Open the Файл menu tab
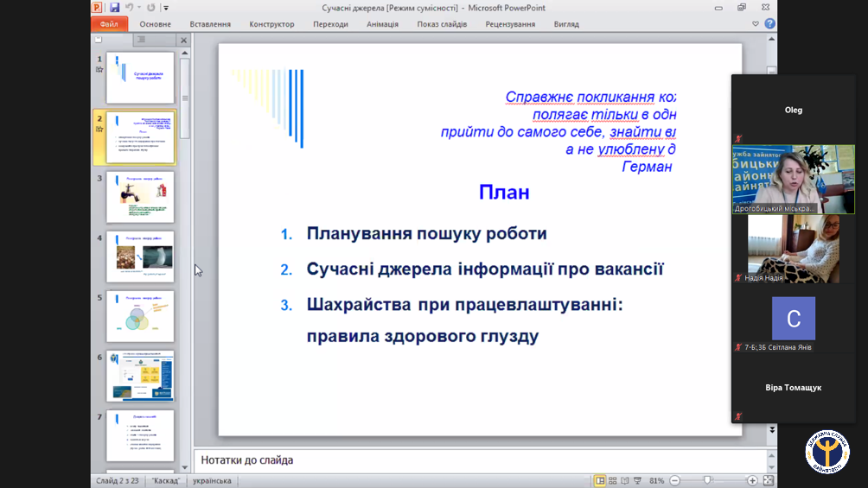The width and height of the screenshot is (868, 488). tap(109, 24)
